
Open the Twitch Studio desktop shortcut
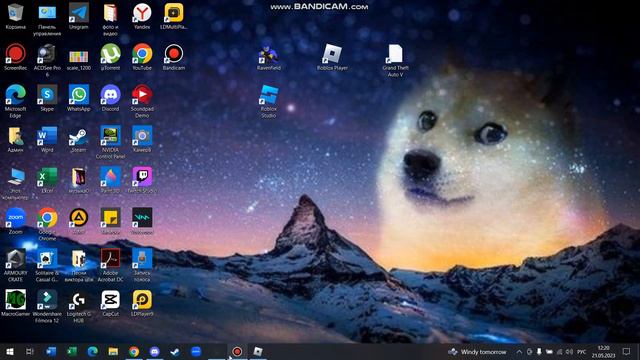142,180
